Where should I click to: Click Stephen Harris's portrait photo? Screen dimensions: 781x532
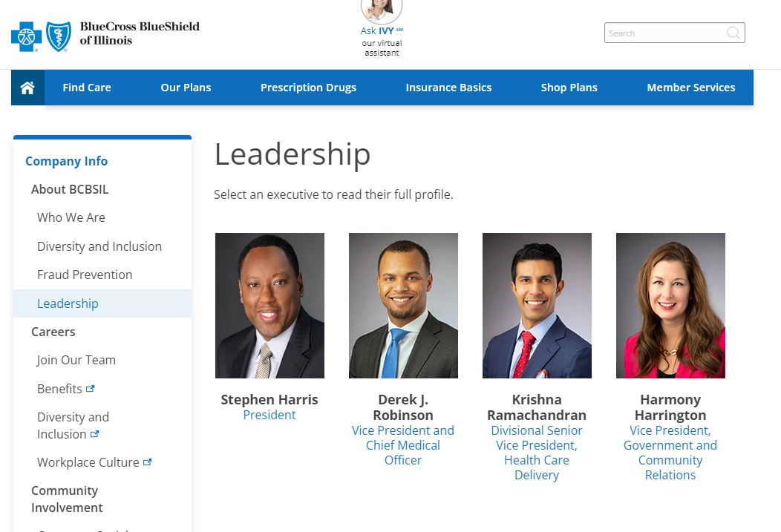pos(269,306)
